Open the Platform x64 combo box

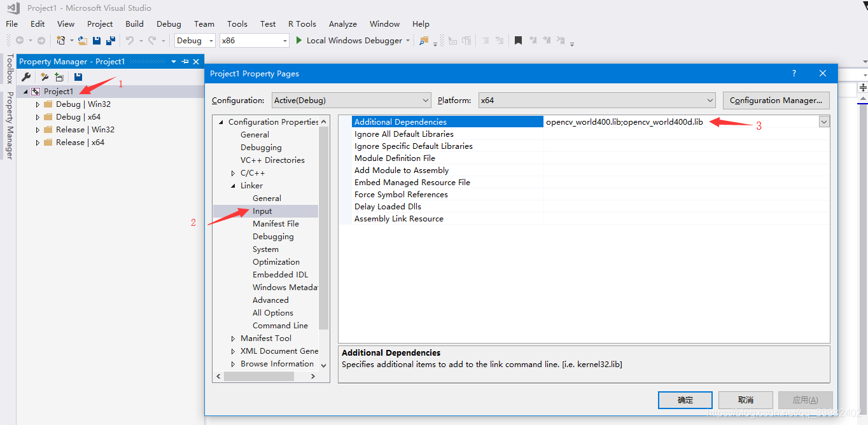coord(597,101)
